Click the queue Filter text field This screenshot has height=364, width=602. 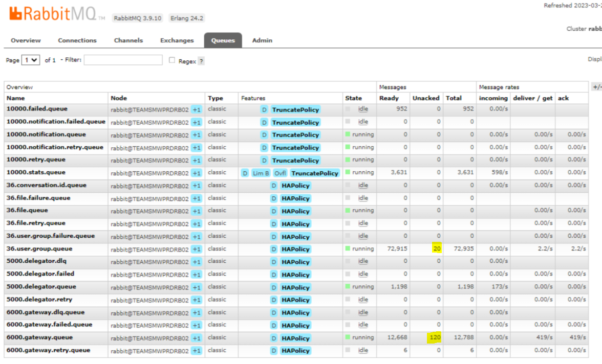123,60
